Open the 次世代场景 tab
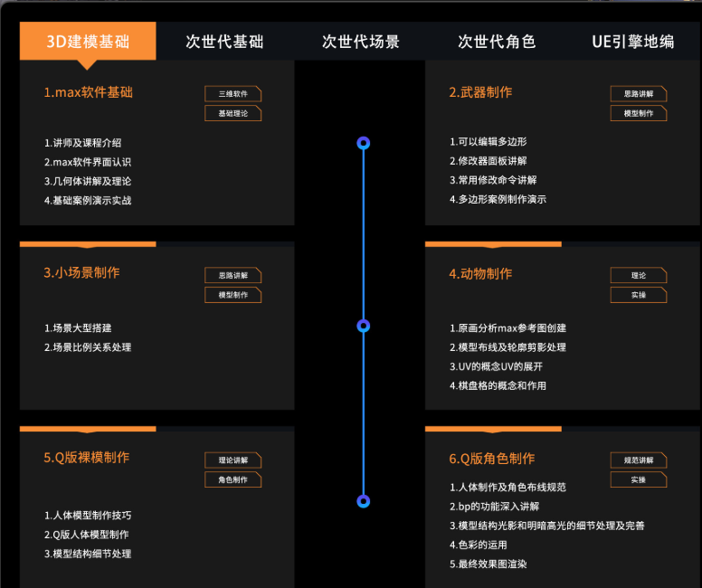This screenshot has width=702, height=588. pyautogui.click(x=360, y=42)
